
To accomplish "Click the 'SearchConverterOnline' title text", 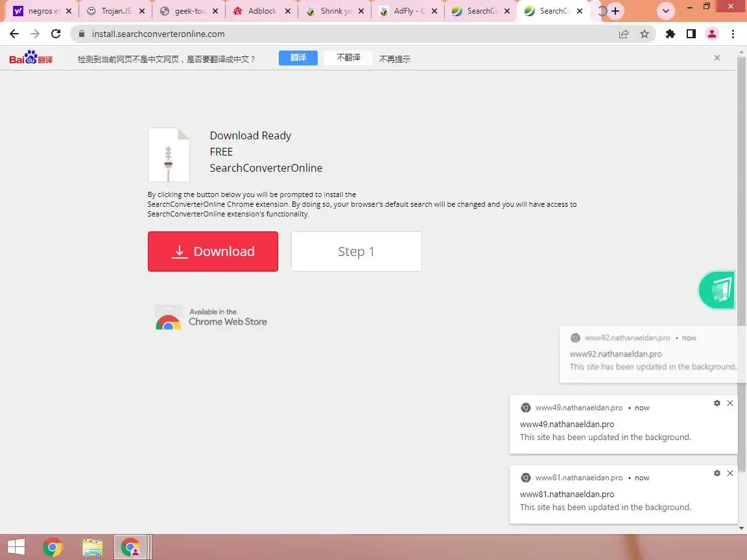I will click(x=266, y=168).
